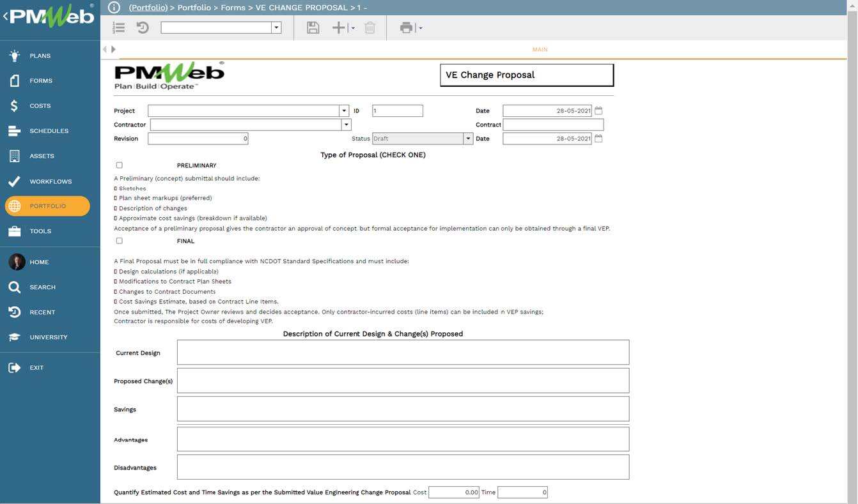
Task: Click the Current Design text area
Action: coord(403,352)
